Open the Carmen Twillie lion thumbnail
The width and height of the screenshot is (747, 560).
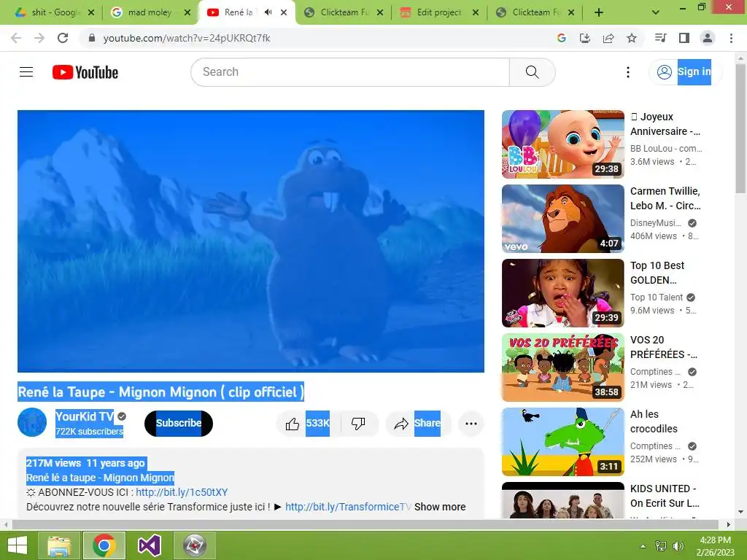[563, 219]
